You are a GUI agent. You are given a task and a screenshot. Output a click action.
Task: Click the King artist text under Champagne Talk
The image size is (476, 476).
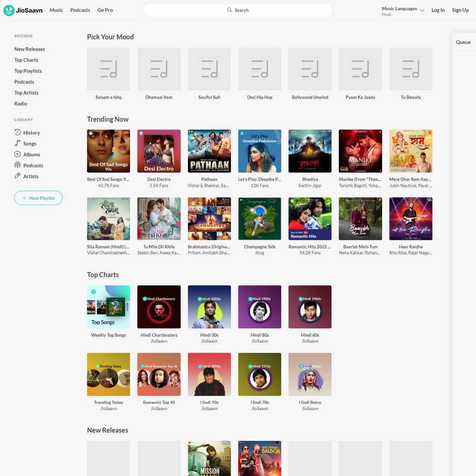point(259,253)
